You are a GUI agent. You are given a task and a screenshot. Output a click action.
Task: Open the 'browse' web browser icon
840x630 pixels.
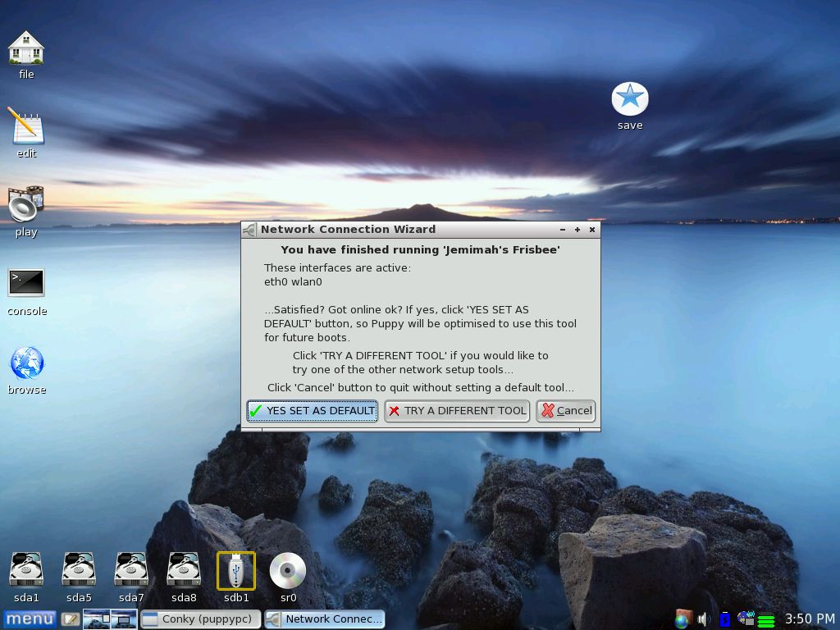tap(26, 363)
